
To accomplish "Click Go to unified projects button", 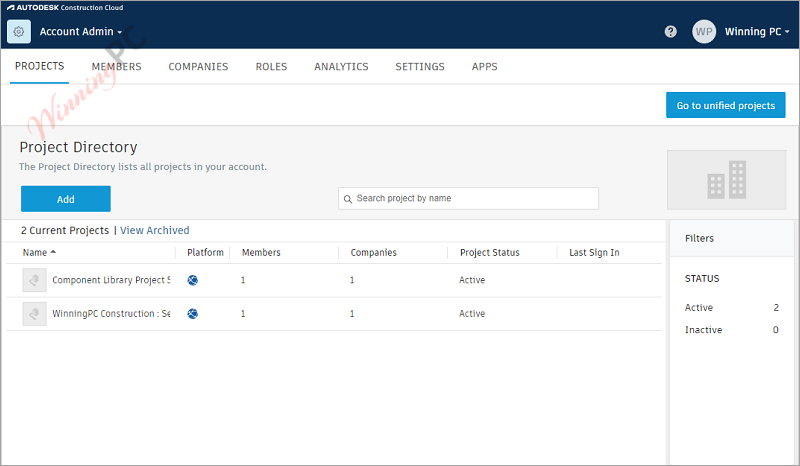I will pos(726,105).
